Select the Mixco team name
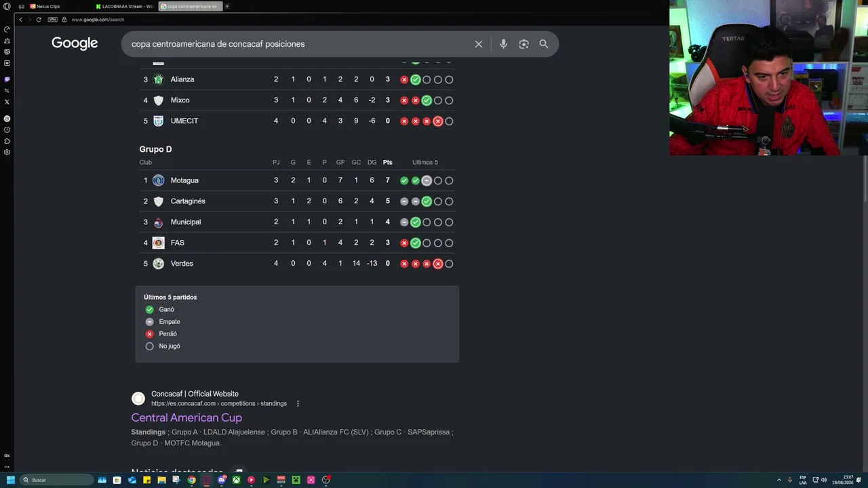This screenshot has width=868, height=488. point(180,100)
